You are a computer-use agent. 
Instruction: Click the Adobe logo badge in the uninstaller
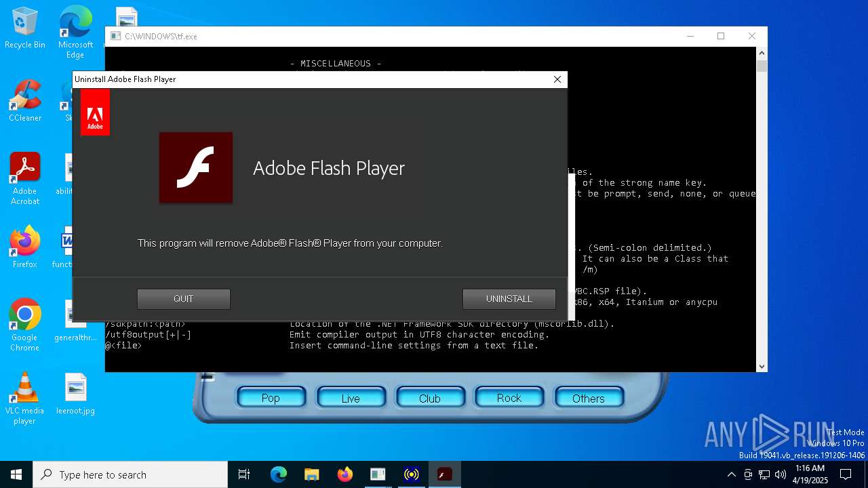[95, 113]
